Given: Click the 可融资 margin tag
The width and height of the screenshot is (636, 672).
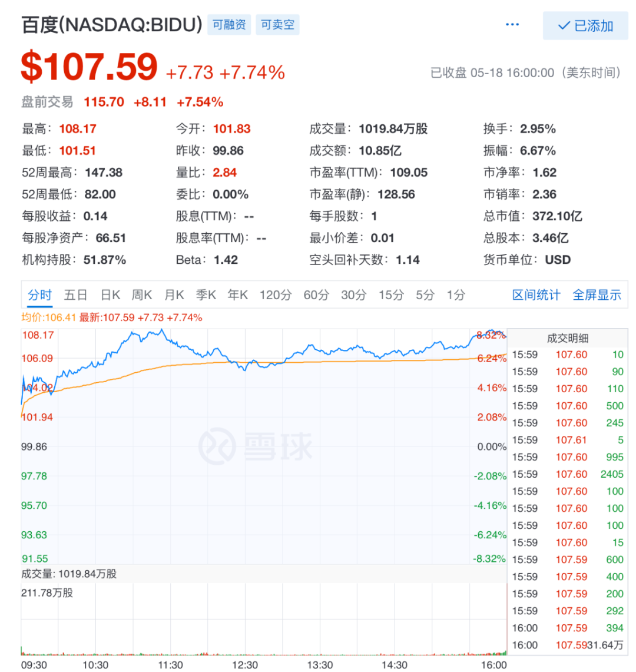Looking at the screenshot, I should click(229, 24).
